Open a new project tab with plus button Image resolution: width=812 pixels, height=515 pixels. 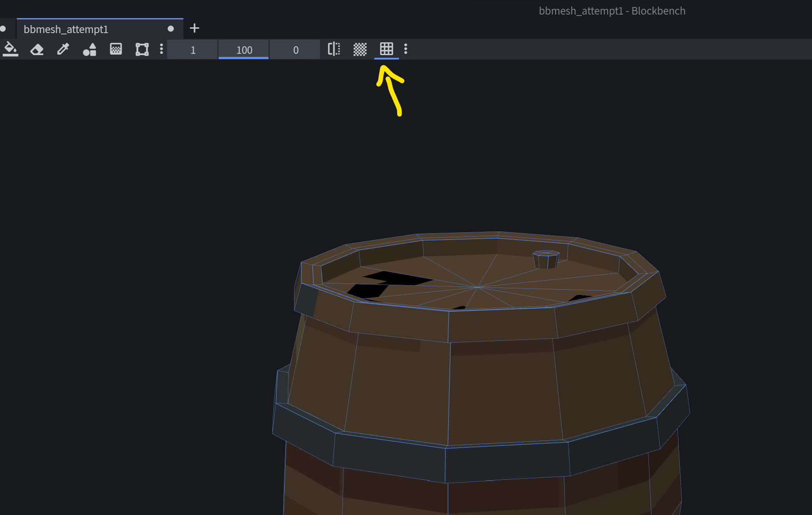click(194, 28)
